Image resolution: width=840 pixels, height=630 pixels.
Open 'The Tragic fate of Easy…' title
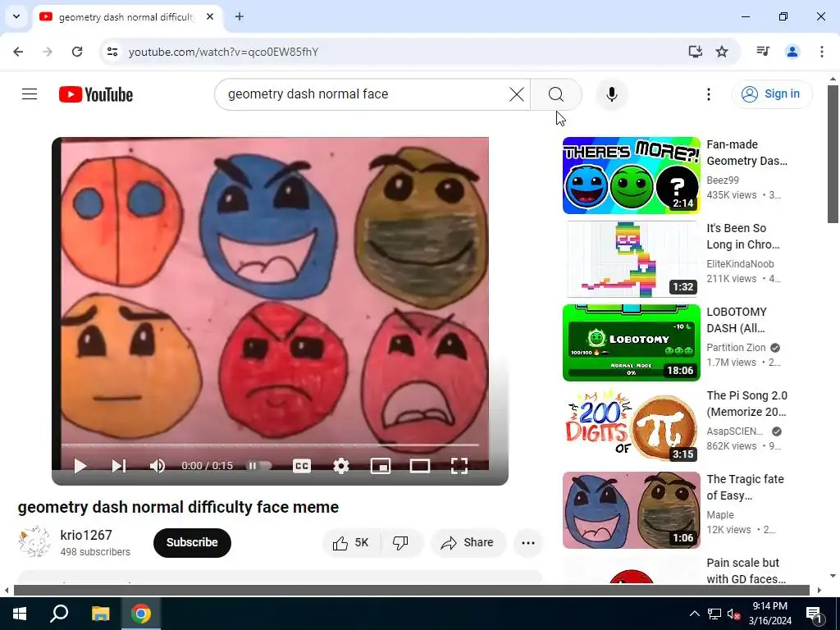click(x=745, y=487)
